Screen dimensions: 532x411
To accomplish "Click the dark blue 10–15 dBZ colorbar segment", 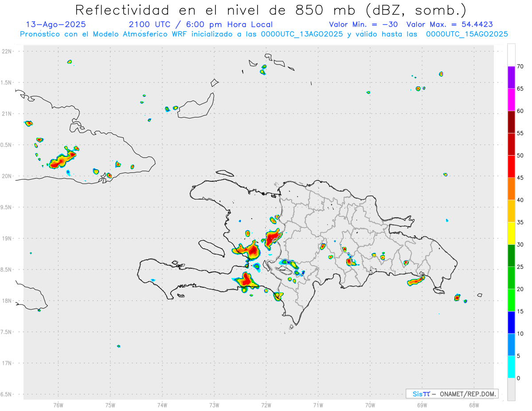I will 511,322.
